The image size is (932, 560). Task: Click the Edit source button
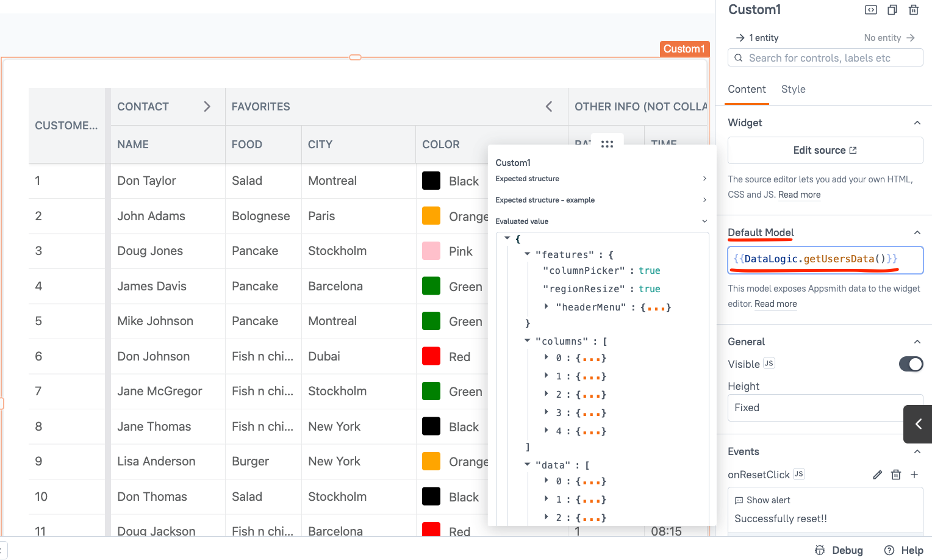[x=825, y=150]
